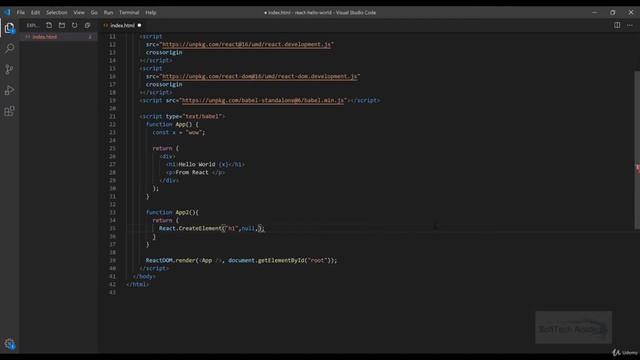Click line number 35 in gutter
This screenshot has width=640, height=360.
pyautogui.click(x=112, y=228)
